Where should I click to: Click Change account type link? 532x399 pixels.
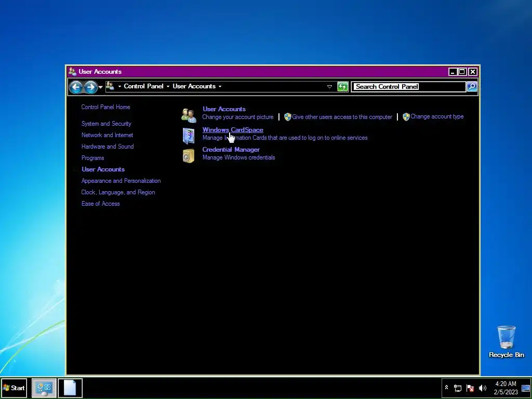pos(437,116)
